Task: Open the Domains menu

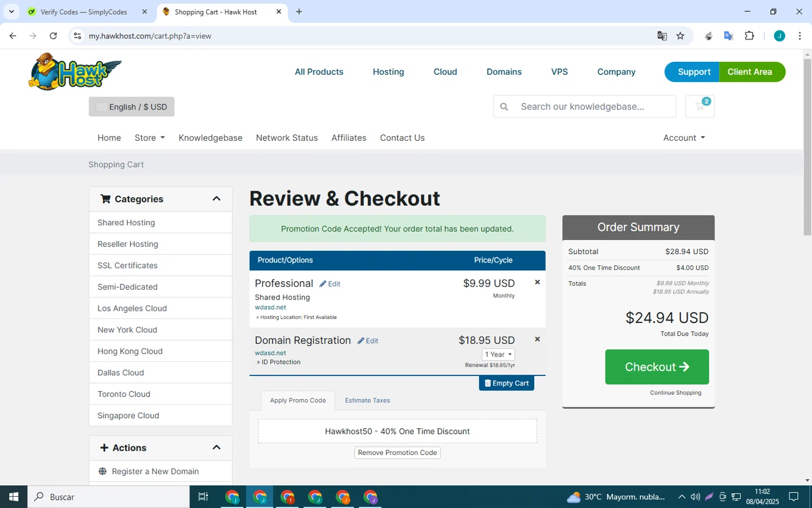Action: pos(504,71)
